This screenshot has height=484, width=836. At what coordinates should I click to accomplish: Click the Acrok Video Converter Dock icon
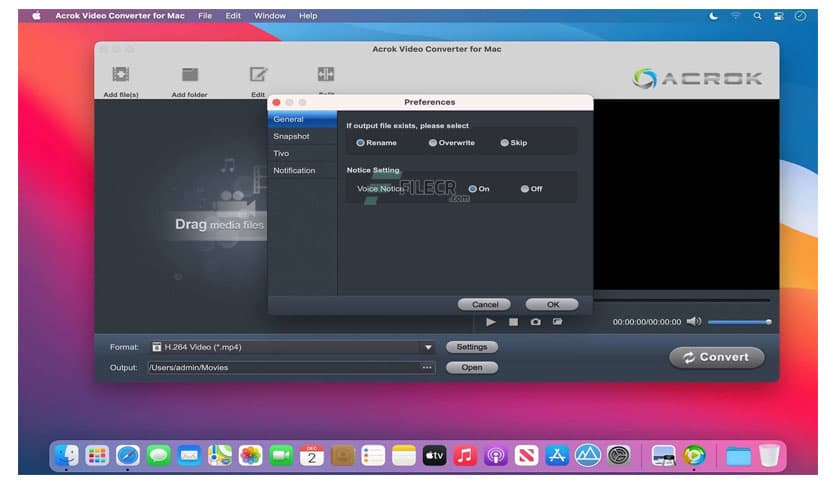694,456
